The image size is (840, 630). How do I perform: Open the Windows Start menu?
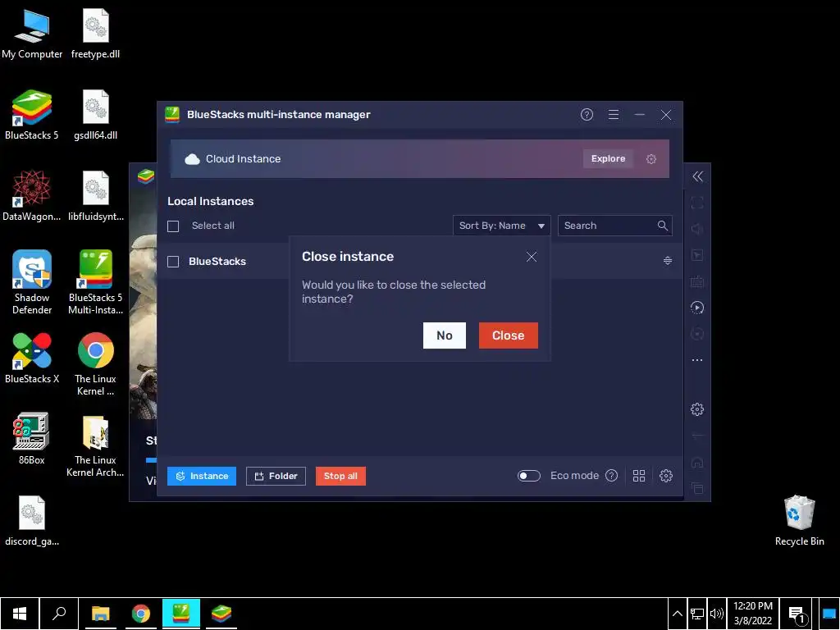click(x=20, y=614)
